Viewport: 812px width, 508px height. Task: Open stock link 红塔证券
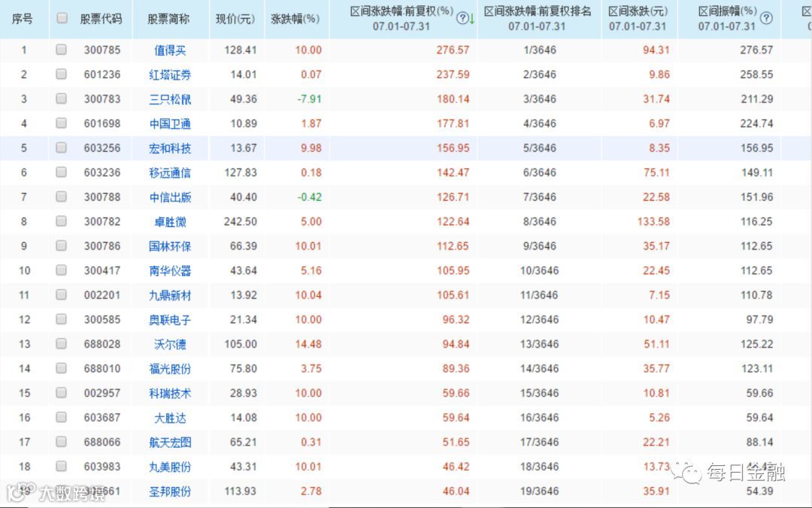tap(170, 74)
